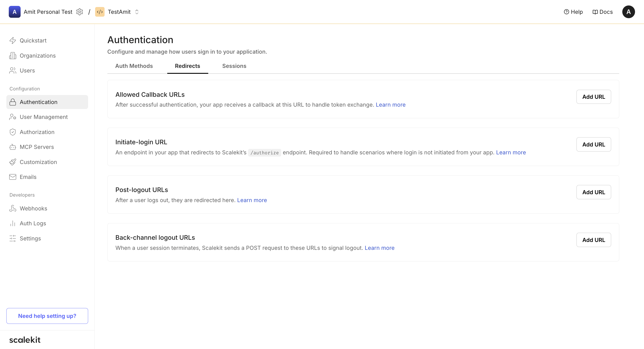Image resolution: width=644 pixels, height=349 pixels.
Task: Open the Organizations sidebar item
Action: (47, 55)
